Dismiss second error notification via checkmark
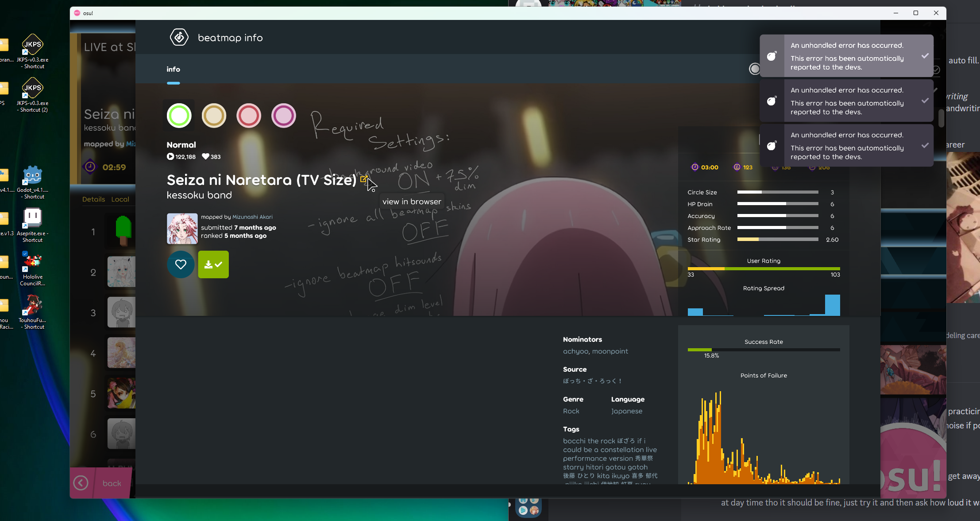Screen dimensions: 980x521 point(925,101)
